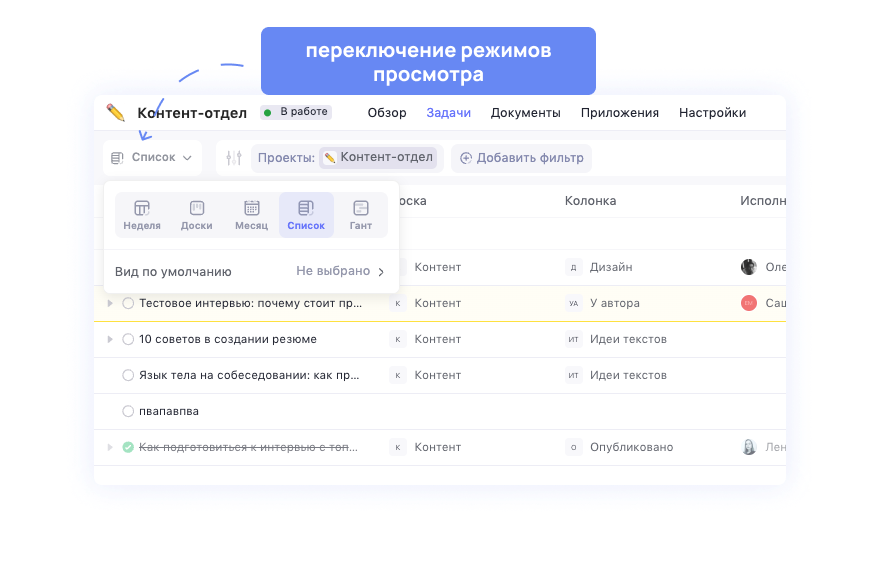Click the Добавить фильтр button
The width and height of the screenshot is (879, 580).
(x=521, y=158)
